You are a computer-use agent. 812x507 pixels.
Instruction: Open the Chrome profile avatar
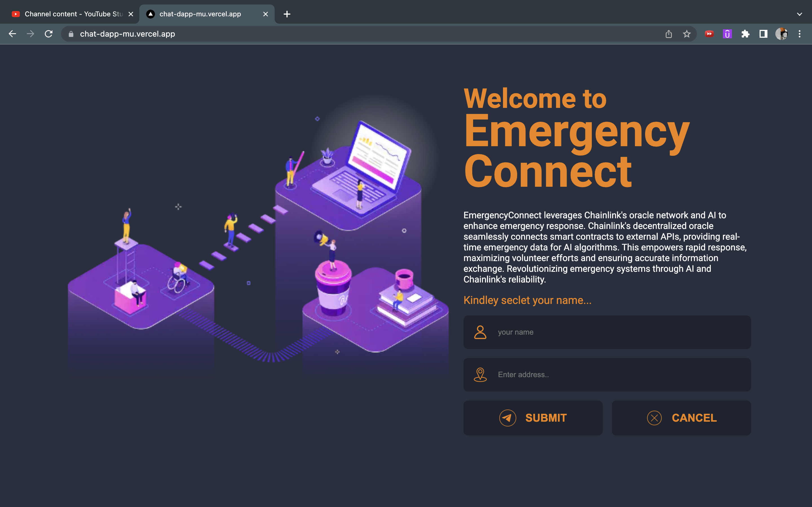point(782,34)
